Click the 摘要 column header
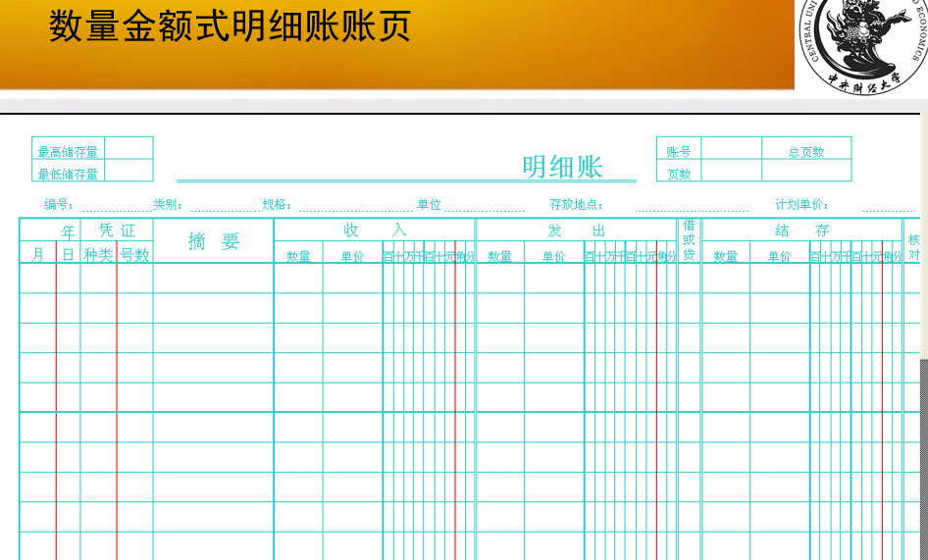928x560 pixels. coord(214,241)
